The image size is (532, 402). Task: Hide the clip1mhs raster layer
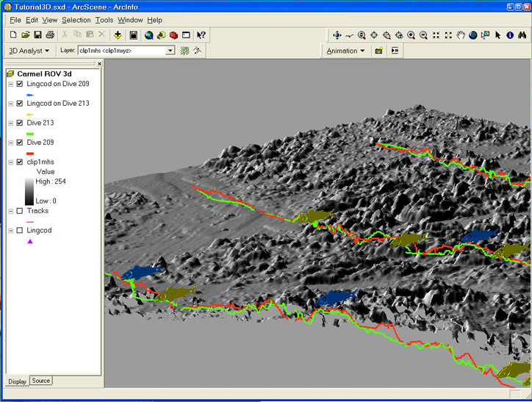point(20,162)
